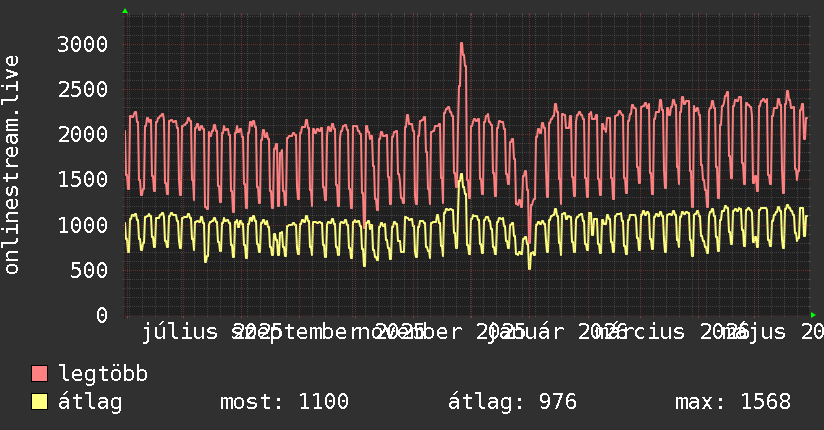This screenshot has width=824, height=430.
Task: Click the 2500 y-axis label
Action: coord(83,89)
